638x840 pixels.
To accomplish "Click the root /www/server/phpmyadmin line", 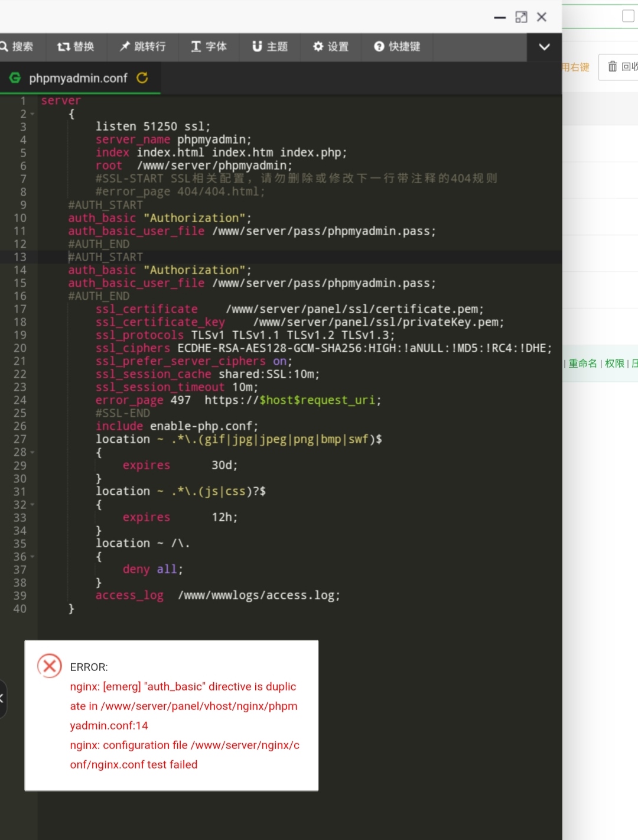I will tap(194, 166).
